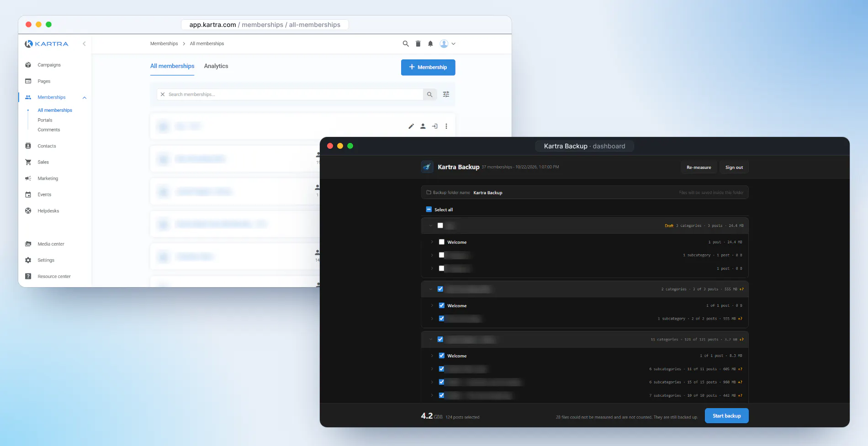Click the filter sliders icon beside search
The height and width of the screenshot is (446, 868).
point(446,94)
